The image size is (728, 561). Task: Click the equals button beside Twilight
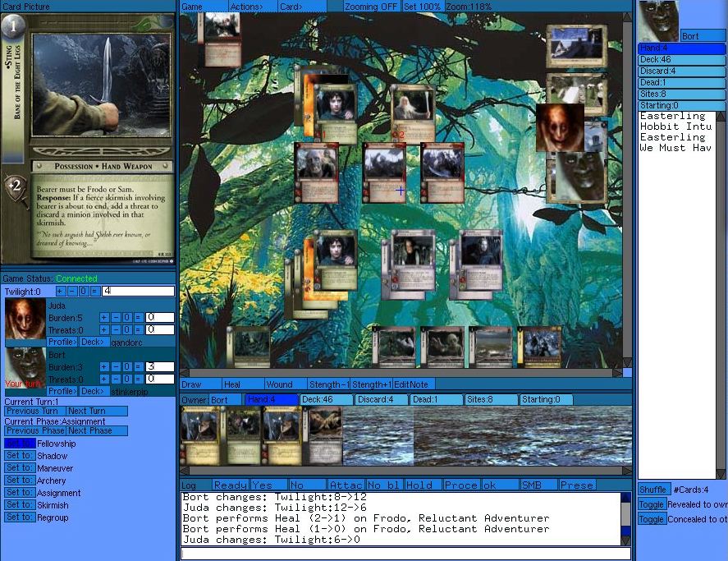click(94, 292)
